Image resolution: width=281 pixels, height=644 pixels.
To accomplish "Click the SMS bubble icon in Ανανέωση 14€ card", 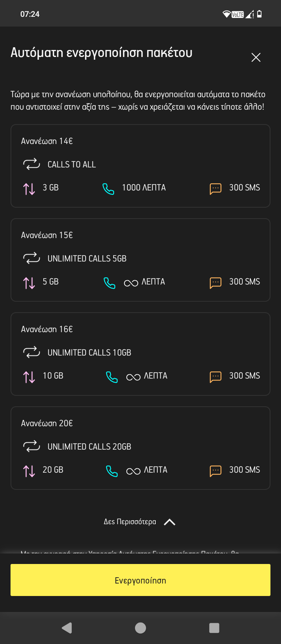I will click(x=215, y=189).
